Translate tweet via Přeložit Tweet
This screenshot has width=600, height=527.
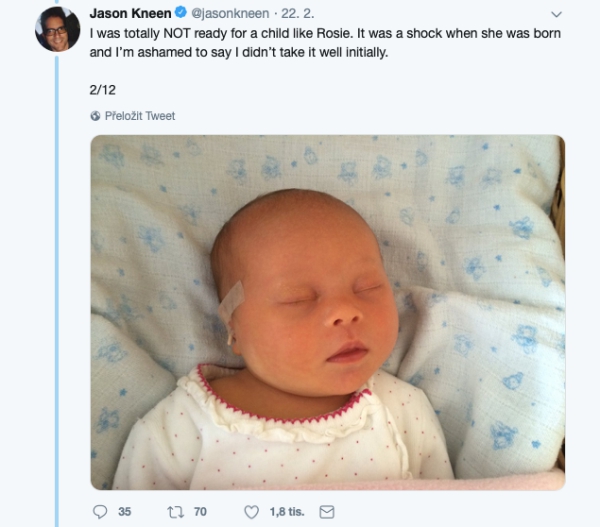point(140,116)
